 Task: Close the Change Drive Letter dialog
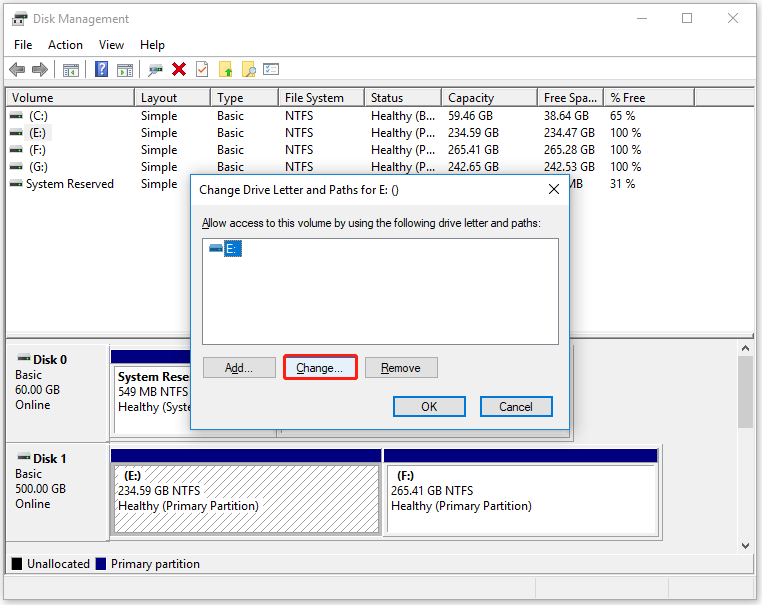click(554, 190)
